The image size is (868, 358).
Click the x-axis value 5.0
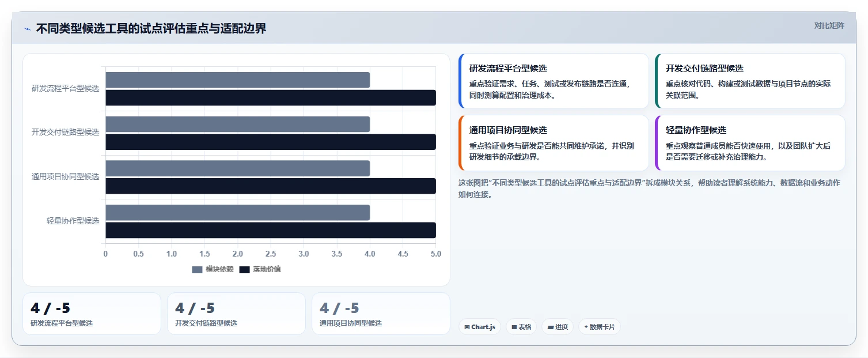(x=436, y=254)
